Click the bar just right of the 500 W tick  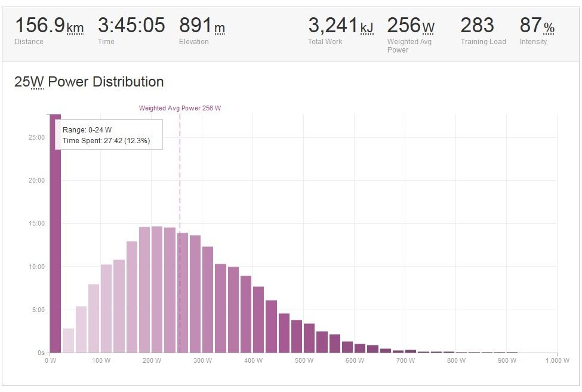click(x=309, y=338)
